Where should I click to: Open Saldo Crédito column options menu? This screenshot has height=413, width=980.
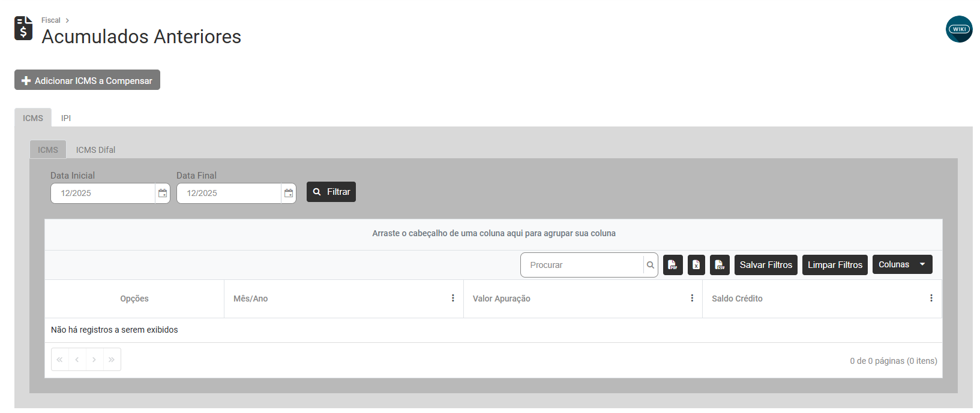(931, 298)
